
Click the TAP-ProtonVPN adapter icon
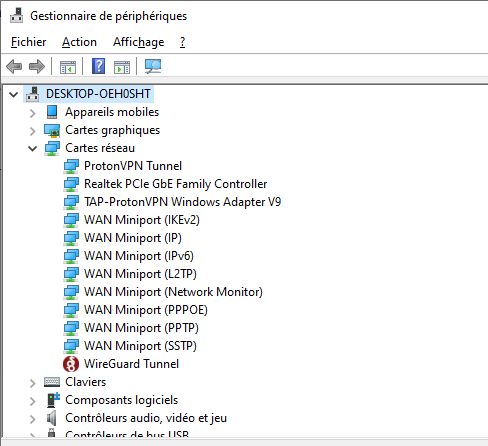71,202
